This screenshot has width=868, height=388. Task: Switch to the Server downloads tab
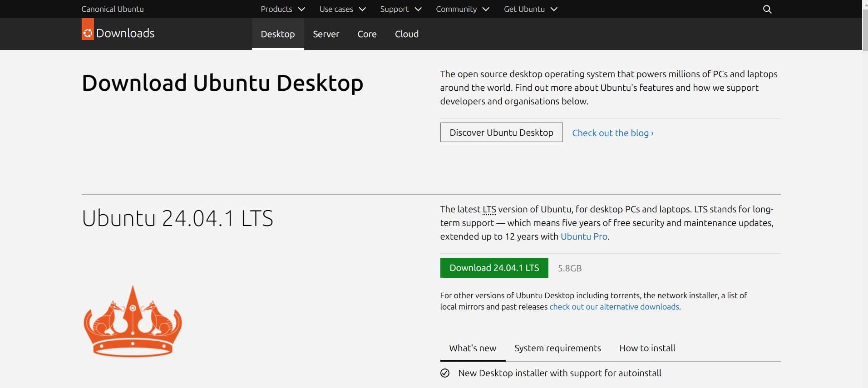tap(326, 34)
